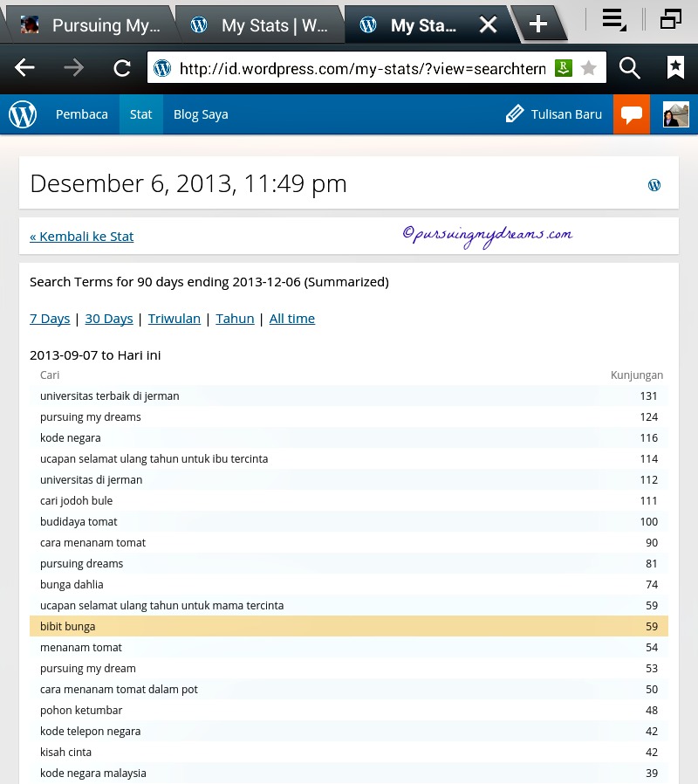Star this page as favorite
Screen dimensions: 698x784
tap(589, 68)
